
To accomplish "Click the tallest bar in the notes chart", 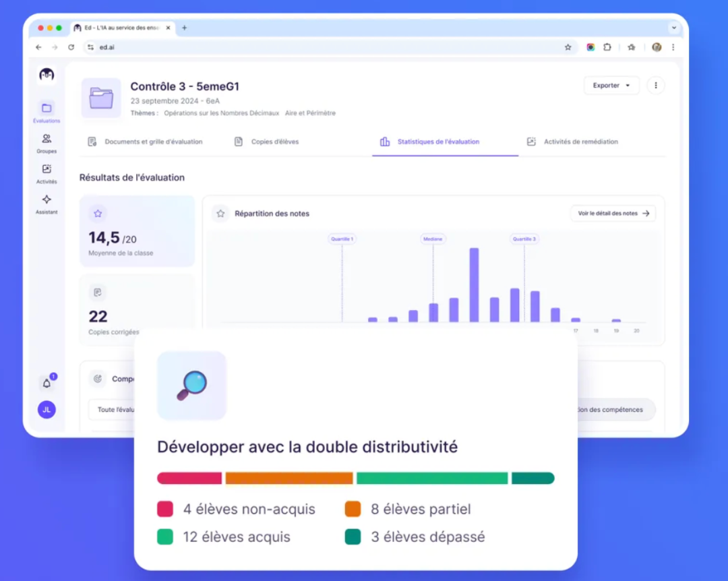I will 474,284.
